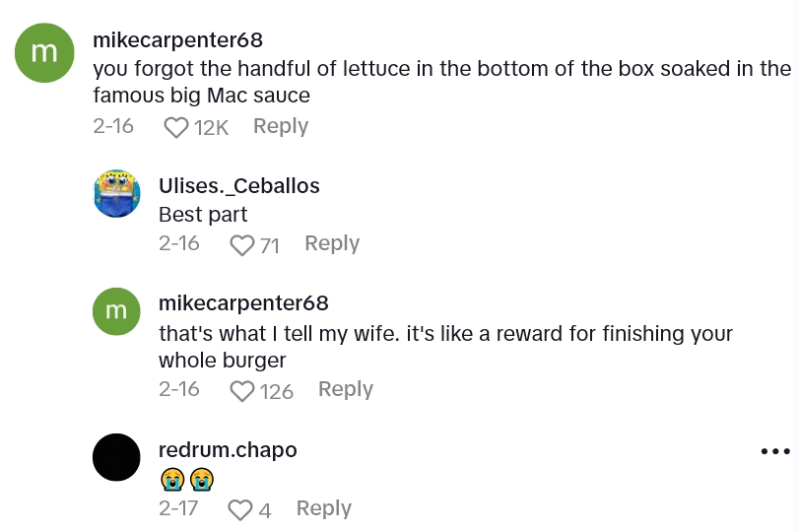This screenshot has height=532, width=799.
Task: Open Ulises._Ceballos' SpongeBob profile picture
Action: [116, 193]
